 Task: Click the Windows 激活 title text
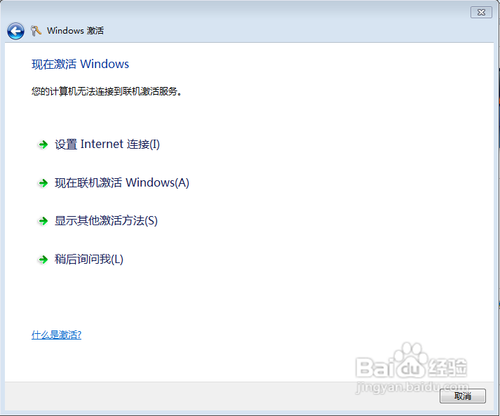click(75, 31)
